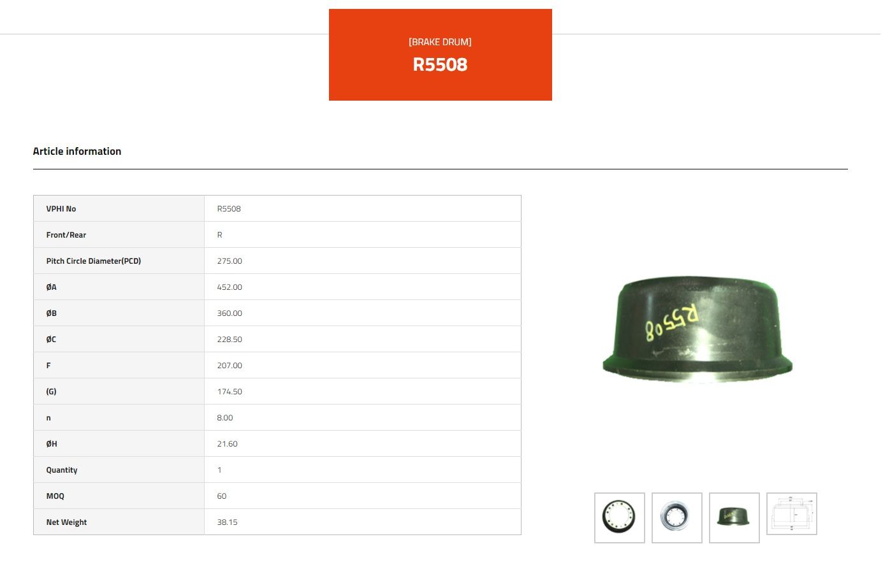Select the MOQ value 60
Viewport: 883px width, 588px height.
222,496
